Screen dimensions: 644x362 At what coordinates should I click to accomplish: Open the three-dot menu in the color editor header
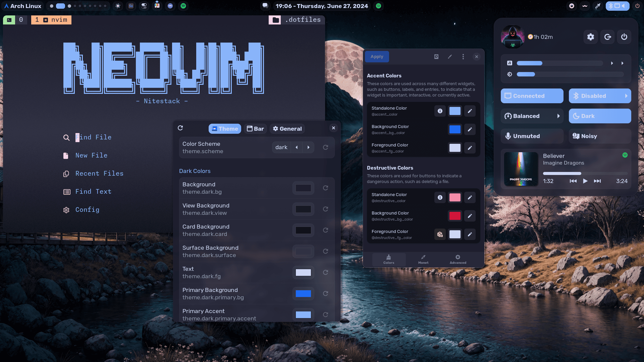pos(463,57)
